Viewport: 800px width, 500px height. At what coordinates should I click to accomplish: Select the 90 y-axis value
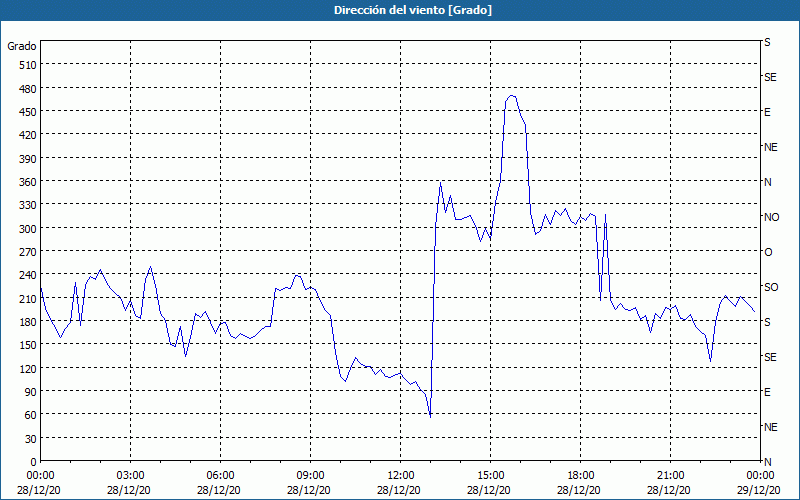(x=31, y=392)
